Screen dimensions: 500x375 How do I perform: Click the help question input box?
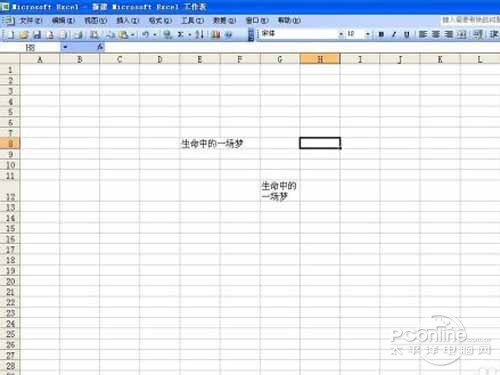(471, 20)
